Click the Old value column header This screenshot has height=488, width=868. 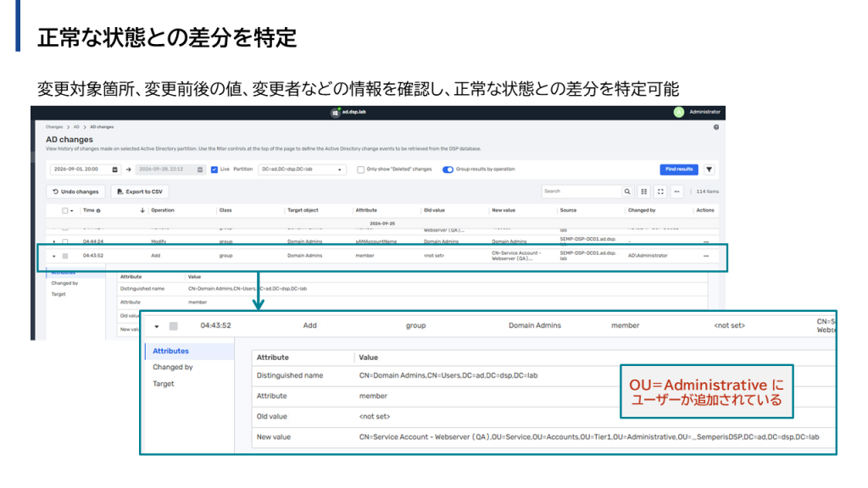point(435,211)
